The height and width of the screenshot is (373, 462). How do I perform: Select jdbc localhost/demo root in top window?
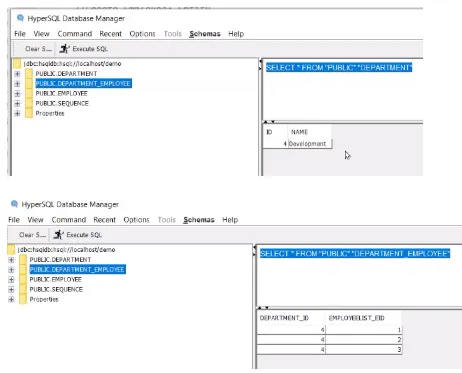click(x=72, y=64)
